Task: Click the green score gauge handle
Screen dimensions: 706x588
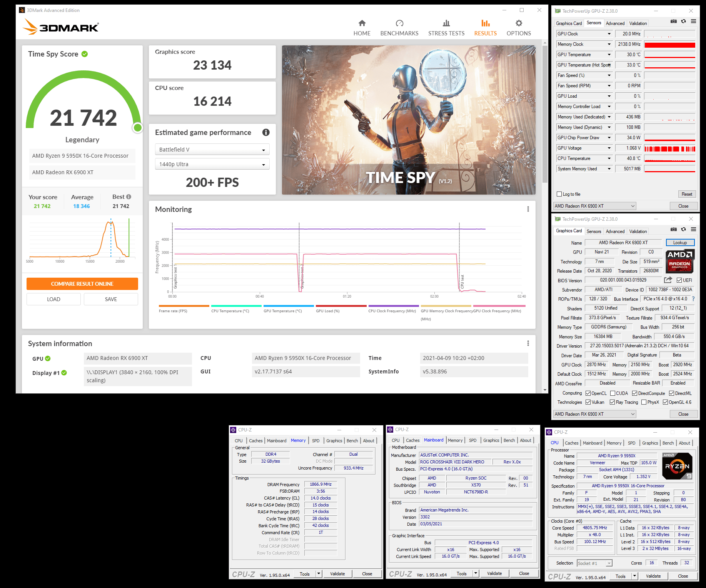Action: pyautogui.click(x=137, y=128)
